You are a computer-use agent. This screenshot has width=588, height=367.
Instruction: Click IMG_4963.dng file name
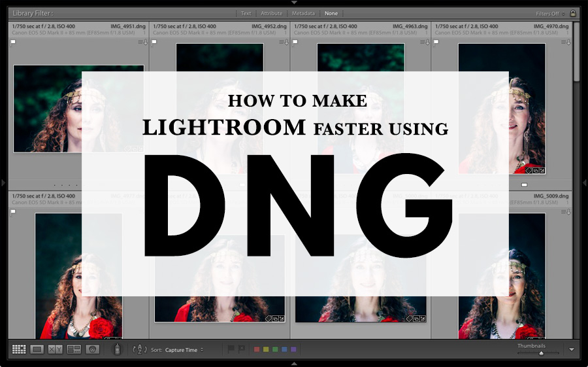tap(410, 26)
